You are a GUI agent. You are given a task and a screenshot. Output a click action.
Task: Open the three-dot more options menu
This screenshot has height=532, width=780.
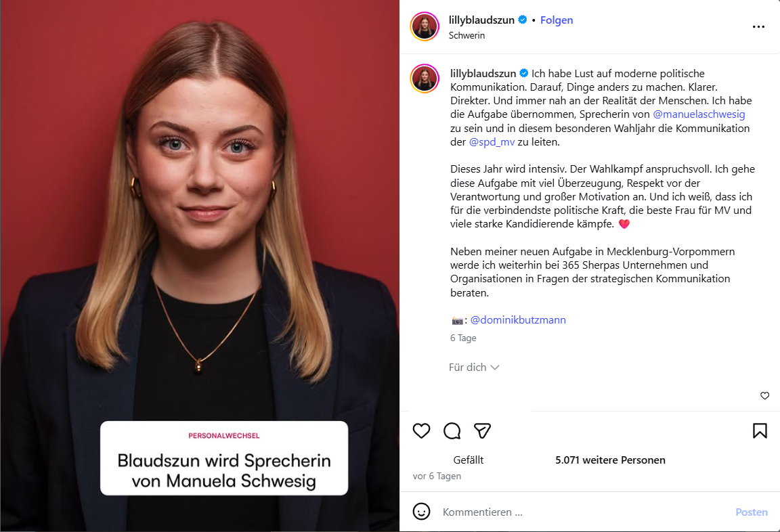[758, 27]
